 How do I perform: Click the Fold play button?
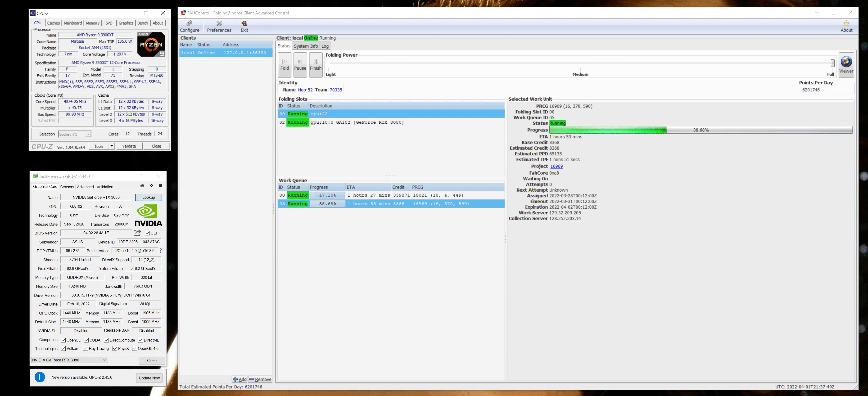pyautogui.click(x=284, y=65)
